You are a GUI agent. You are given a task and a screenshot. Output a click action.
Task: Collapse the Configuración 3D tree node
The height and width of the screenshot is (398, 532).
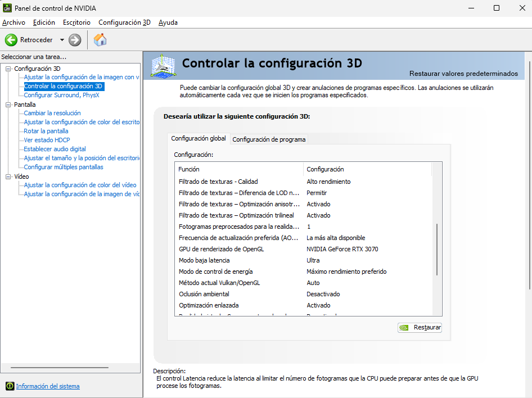(8, 69)
